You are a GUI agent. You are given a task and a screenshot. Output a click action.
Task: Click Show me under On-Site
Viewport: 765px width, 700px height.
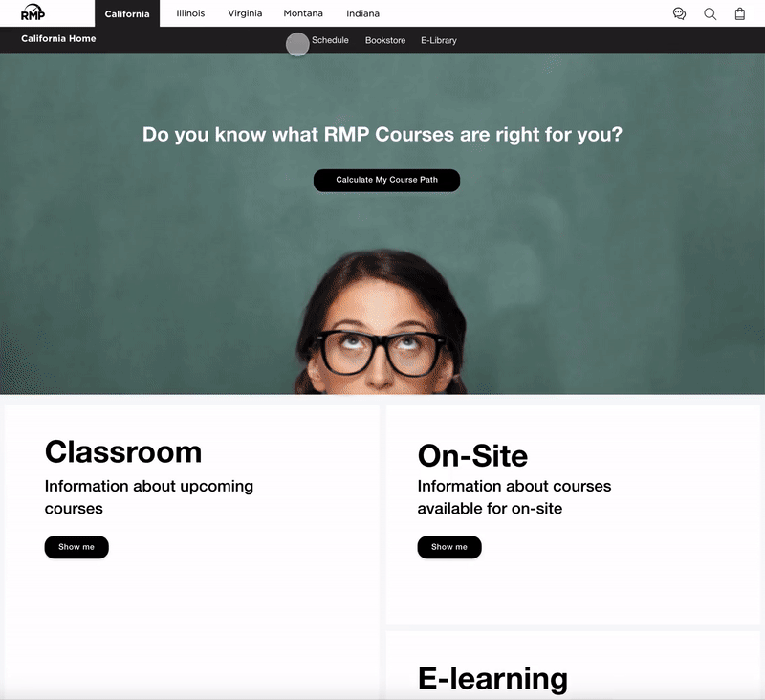point(449,547)
